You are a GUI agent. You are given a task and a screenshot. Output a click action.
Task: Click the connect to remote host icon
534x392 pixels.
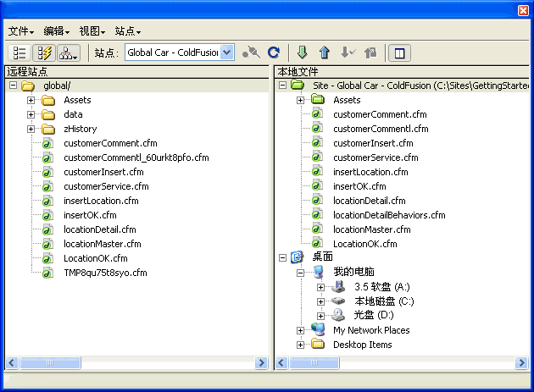pos(250,53)
